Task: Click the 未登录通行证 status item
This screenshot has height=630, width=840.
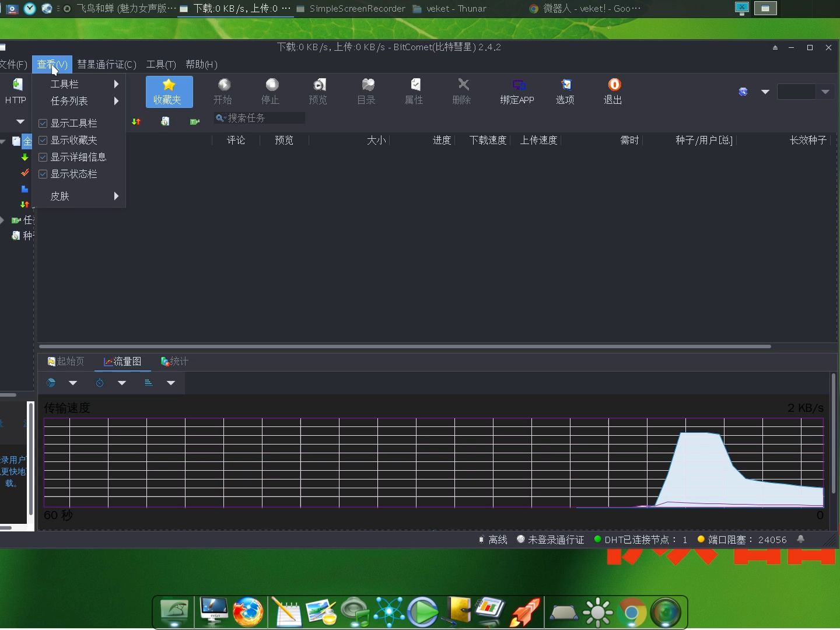Action: click(x=551, y=540)
